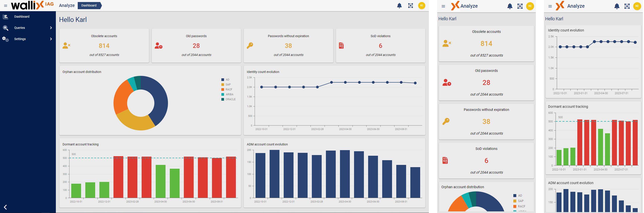Click the Queries magnifier icon in sidebar
Image resolution: width=644 pixels, height=213 pixels.
6,28
